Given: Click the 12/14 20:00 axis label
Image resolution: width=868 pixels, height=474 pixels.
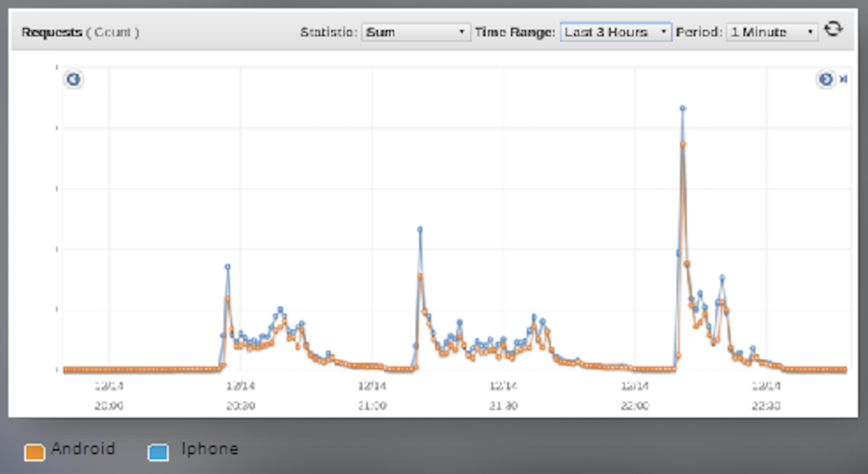Looking at the screenshot, I should 108,395.
